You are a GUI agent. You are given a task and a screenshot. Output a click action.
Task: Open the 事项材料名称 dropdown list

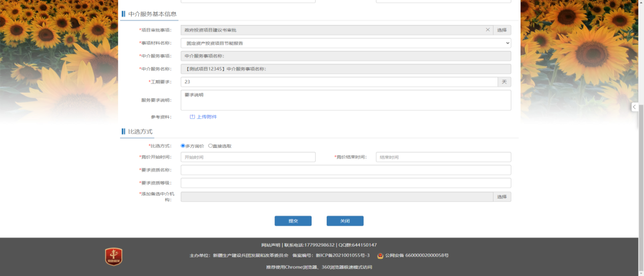(346, 43)
